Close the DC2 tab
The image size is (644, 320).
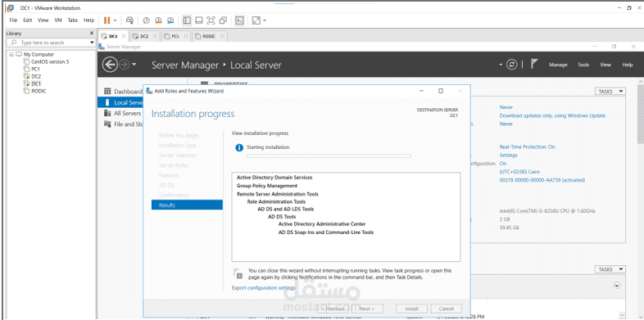click(x=155, y=36)
